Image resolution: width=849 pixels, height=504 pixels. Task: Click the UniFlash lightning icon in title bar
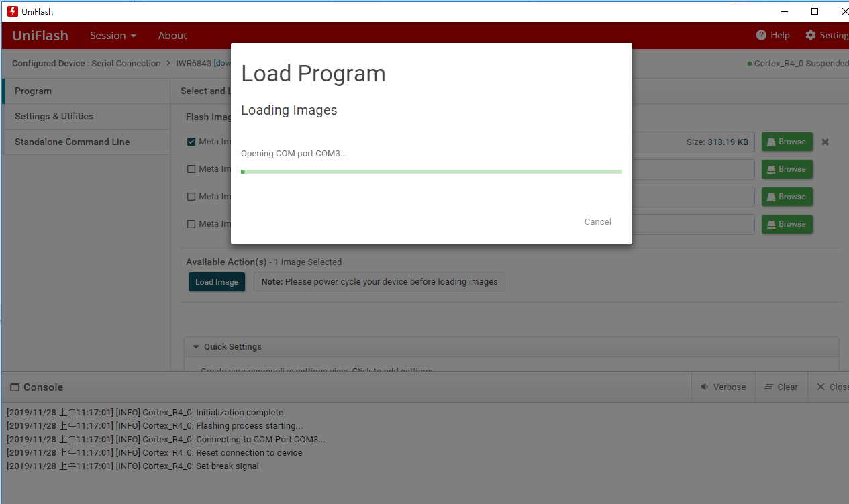(12, 11)
